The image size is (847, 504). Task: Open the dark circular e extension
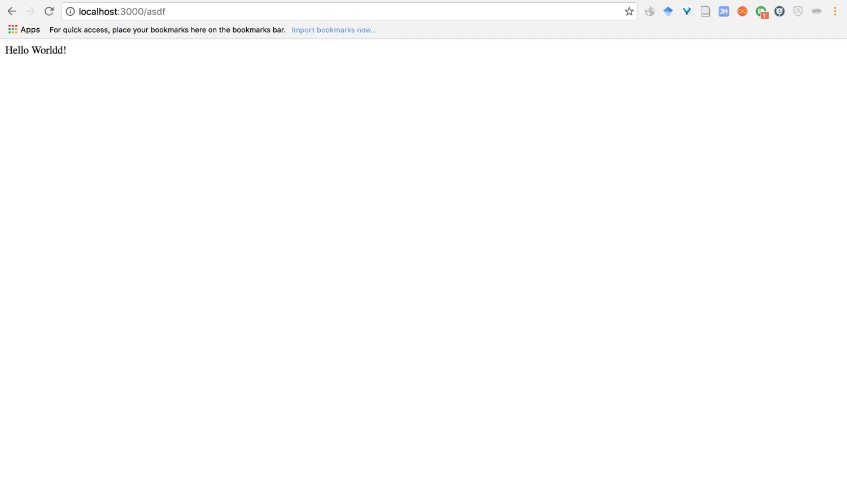click(780, 11)
